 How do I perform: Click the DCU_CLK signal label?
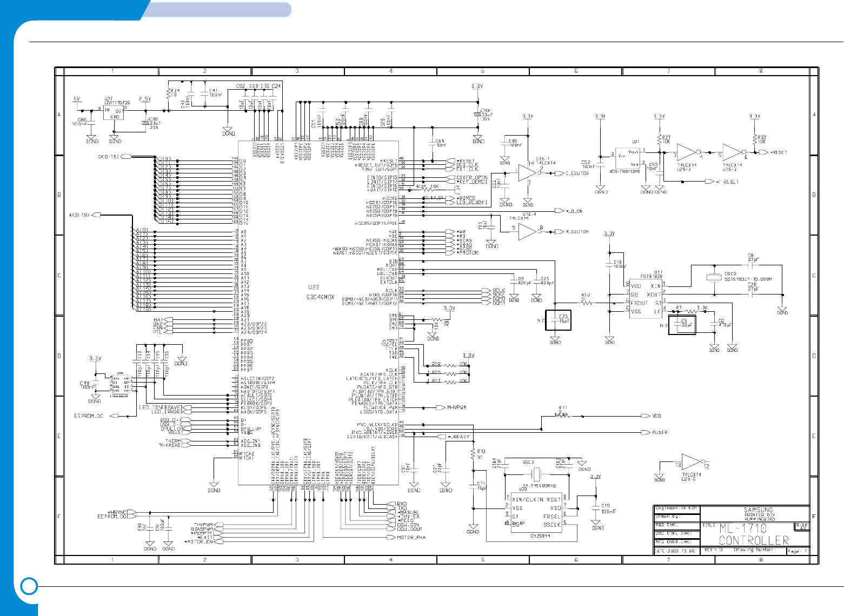(468, 165)
